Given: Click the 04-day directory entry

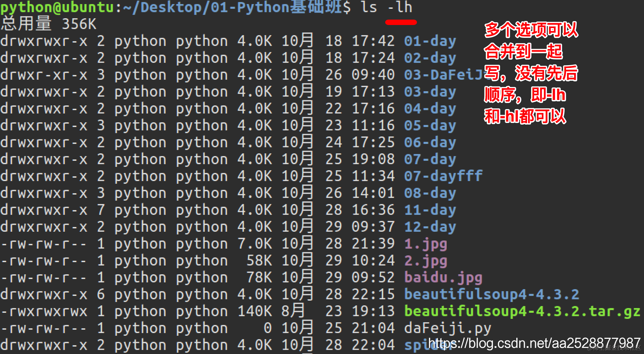Looking at the screenshot, I should tap(430, 109).
